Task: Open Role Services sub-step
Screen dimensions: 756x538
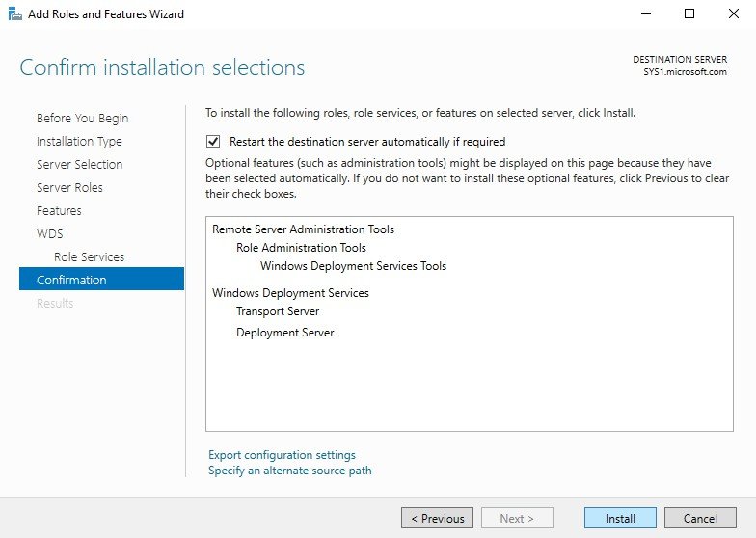Action: (89, 256)
